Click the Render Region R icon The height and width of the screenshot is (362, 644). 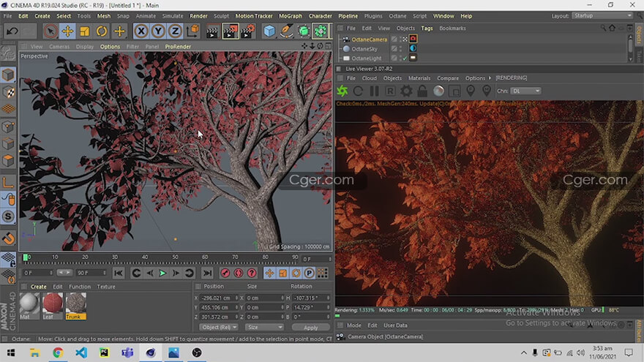tap(390, 91)
